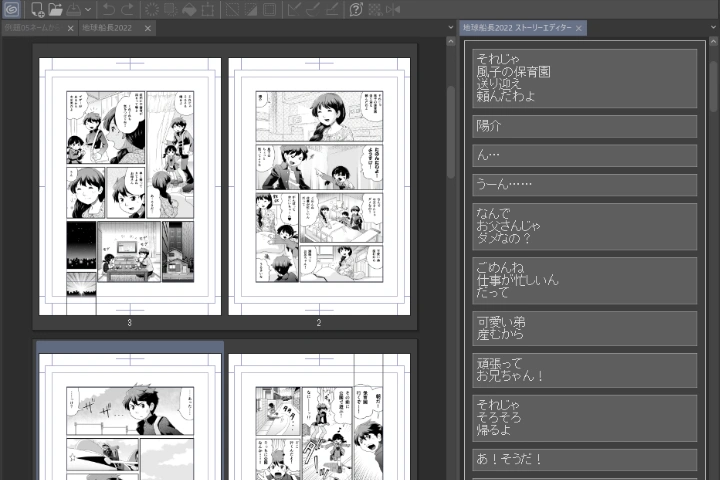Switch to the 地球船長2022 canvas tab
Viewport: 720px width, 480px height.
click(107, 28)
